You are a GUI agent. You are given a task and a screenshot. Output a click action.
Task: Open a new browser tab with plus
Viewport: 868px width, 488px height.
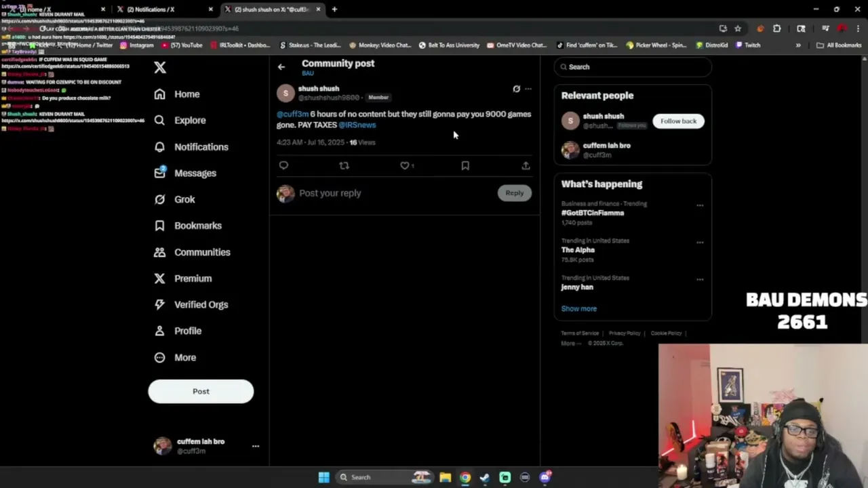tap(334, 9)
